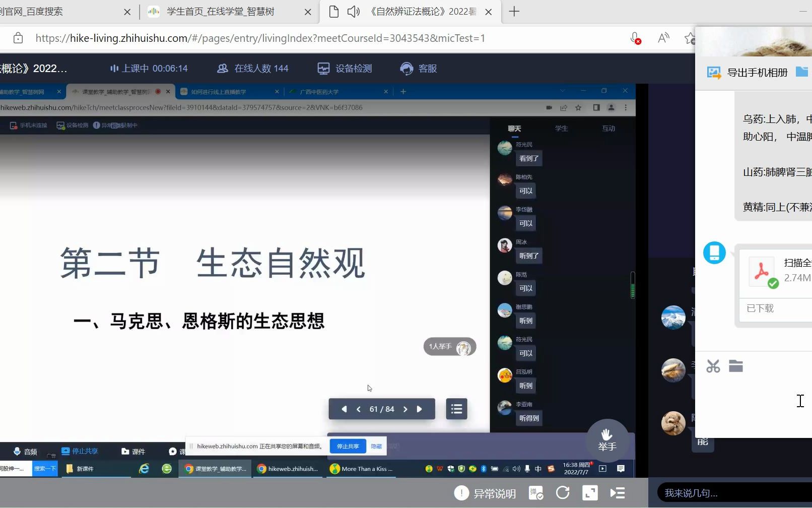Viewport: 812px width, 508px height.
Task: Click the camera icon in shared Chrome address bar
Action: click(549, 107)
